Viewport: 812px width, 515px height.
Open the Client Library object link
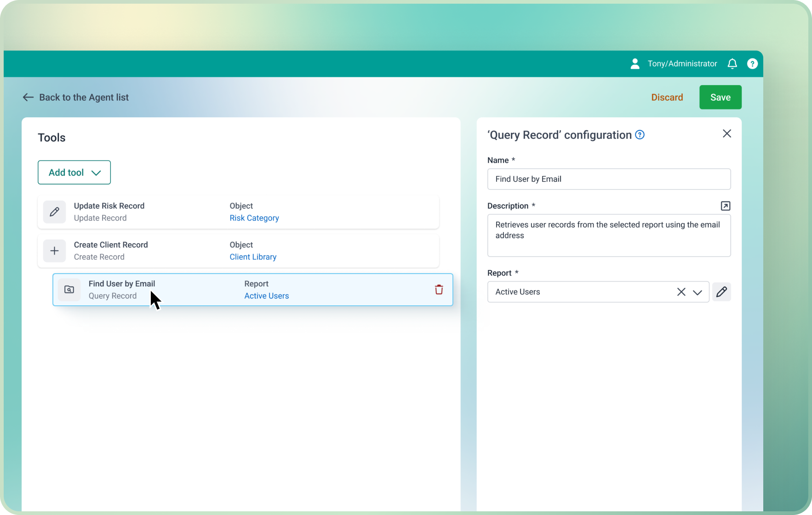point(253,257)
